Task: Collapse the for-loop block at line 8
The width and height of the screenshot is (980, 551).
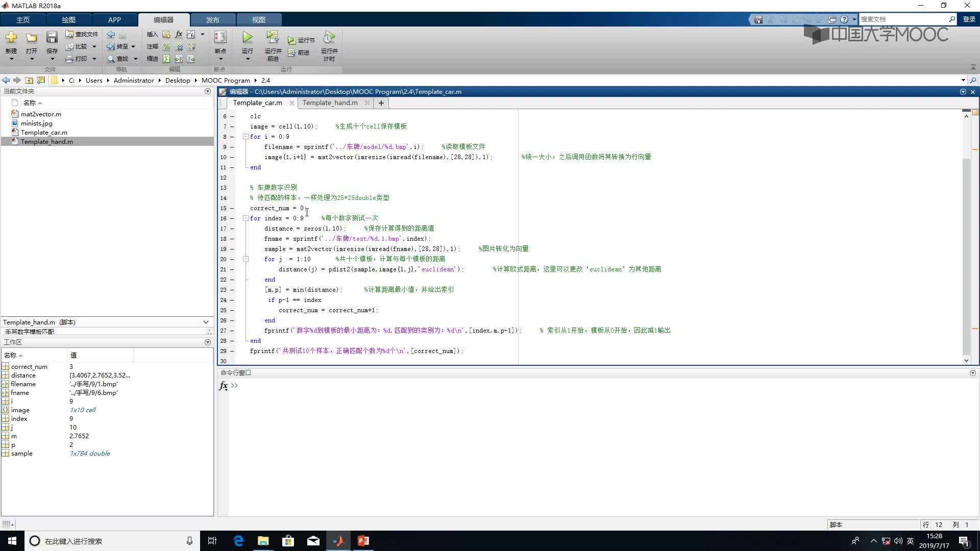Action: click(244, 136)
